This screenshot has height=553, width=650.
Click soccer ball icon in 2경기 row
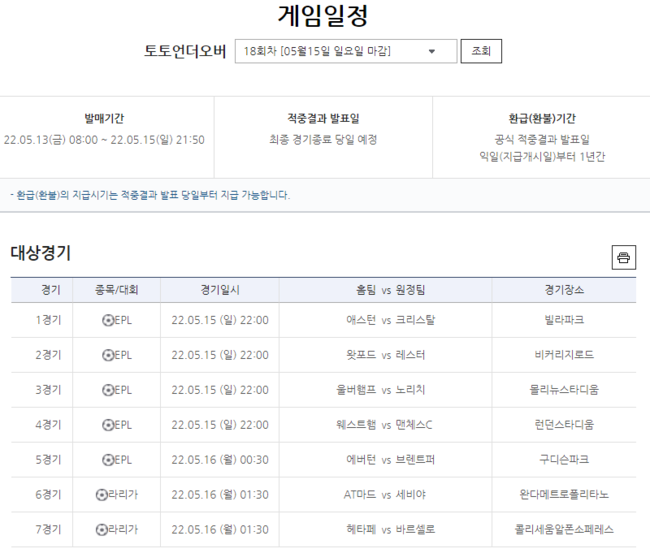[108, 355]
